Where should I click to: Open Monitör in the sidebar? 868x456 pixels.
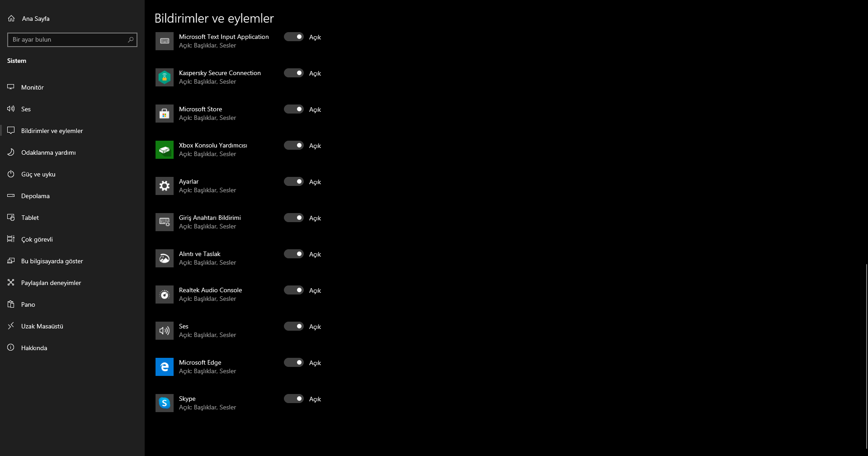(x=33, y=87)
